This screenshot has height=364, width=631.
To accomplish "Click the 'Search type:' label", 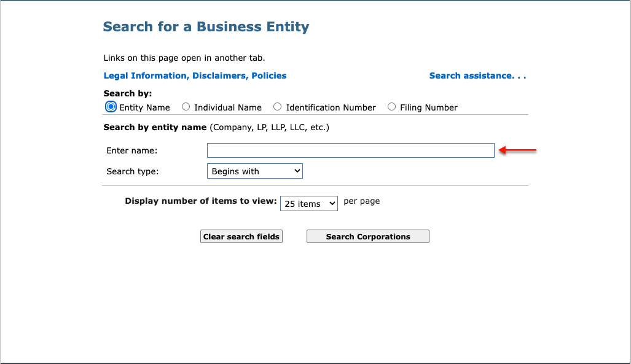I will [x=132, y=171].
